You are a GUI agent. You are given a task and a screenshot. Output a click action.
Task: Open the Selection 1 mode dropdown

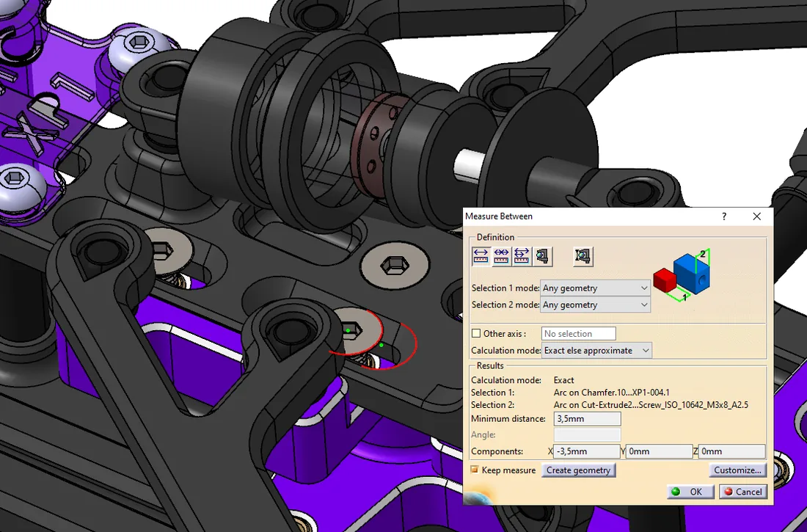(x=595, y=288)
